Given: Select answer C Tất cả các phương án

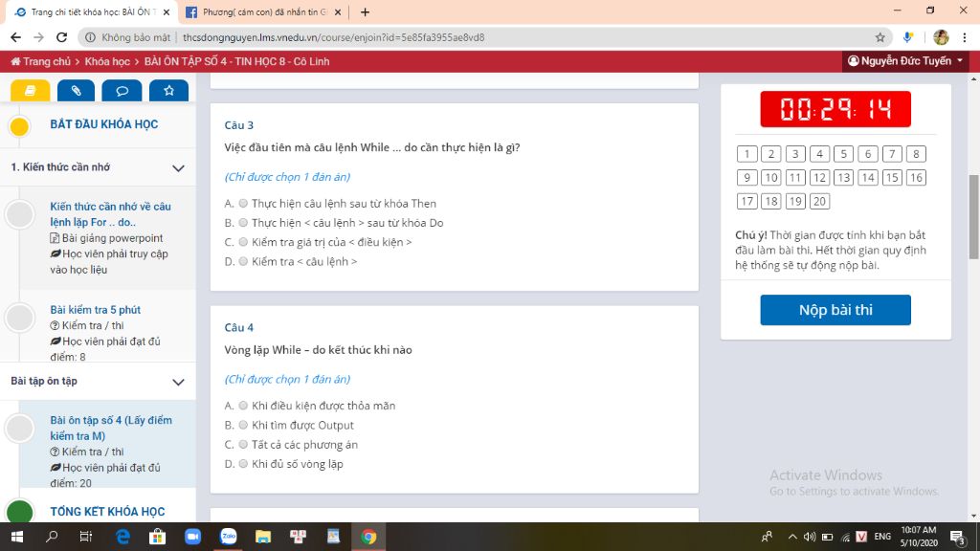Looking at the screenshot, I should pyautogui.click(x=244, y=444).
